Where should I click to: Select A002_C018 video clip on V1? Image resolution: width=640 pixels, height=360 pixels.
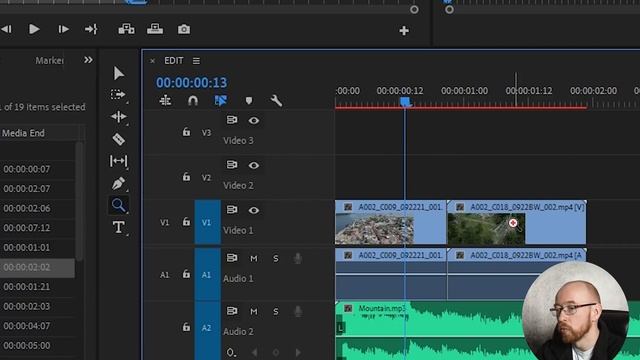click(517, 222)
